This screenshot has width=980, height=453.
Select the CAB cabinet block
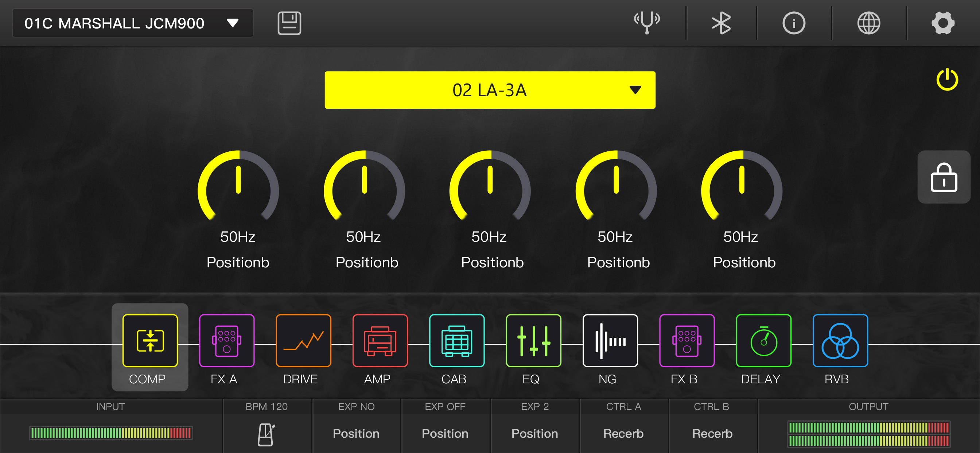(x=456, y=341)
